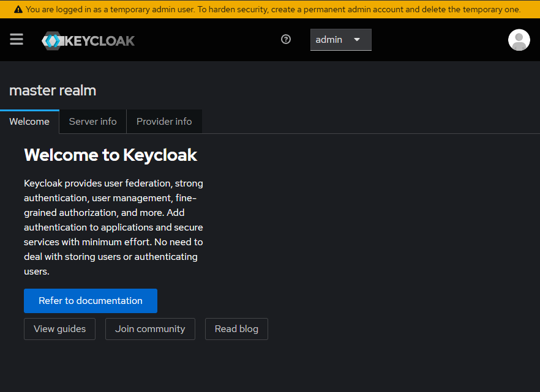Open the user avatar menu
This screenshot has width=540, height=392.
pos(519,40)
